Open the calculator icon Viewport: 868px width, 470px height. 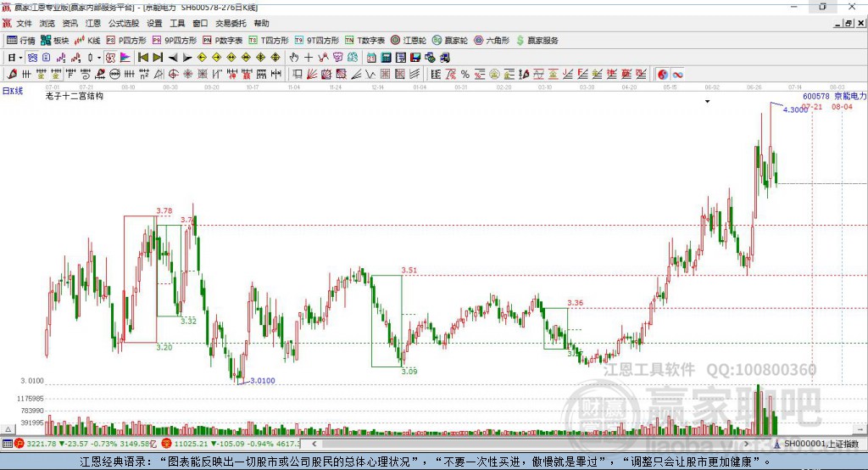coord(386,58)
